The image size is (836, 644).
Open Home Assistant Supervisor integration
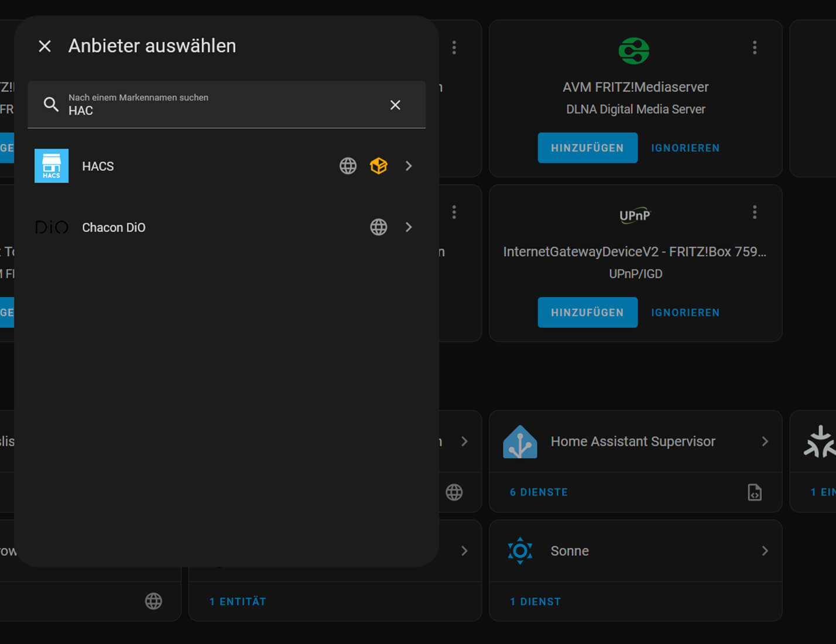633,441
